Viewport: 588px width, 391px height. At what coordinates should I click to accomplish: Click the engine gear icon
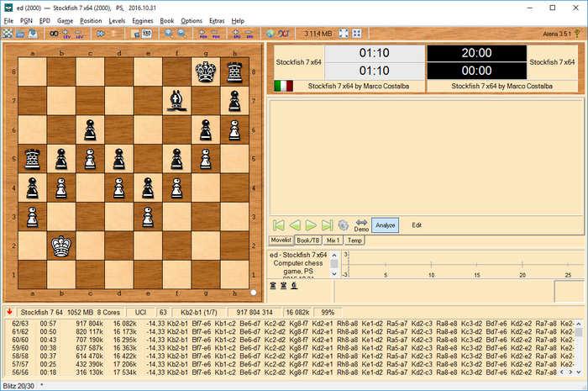[x=343, y=225]
